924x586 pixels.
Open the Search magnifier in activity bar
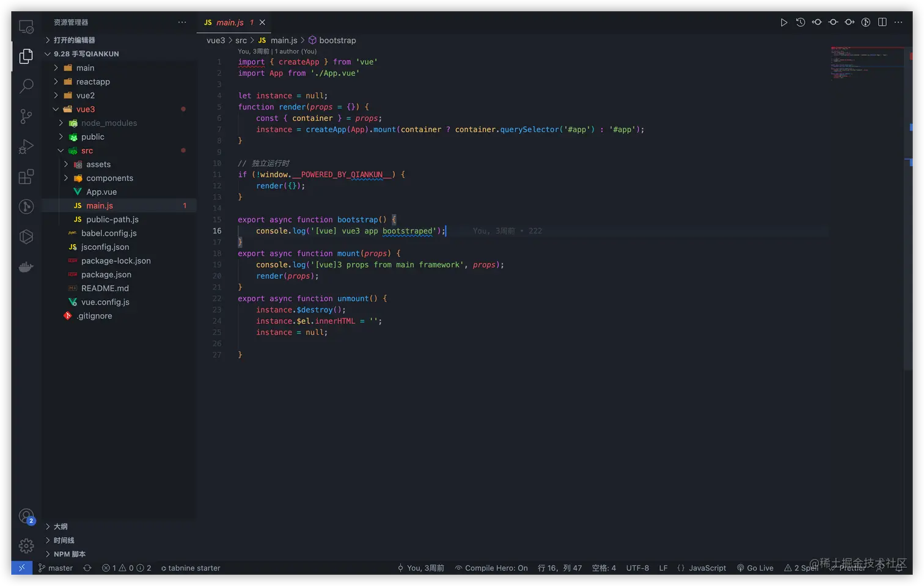[x=26, y=86]
